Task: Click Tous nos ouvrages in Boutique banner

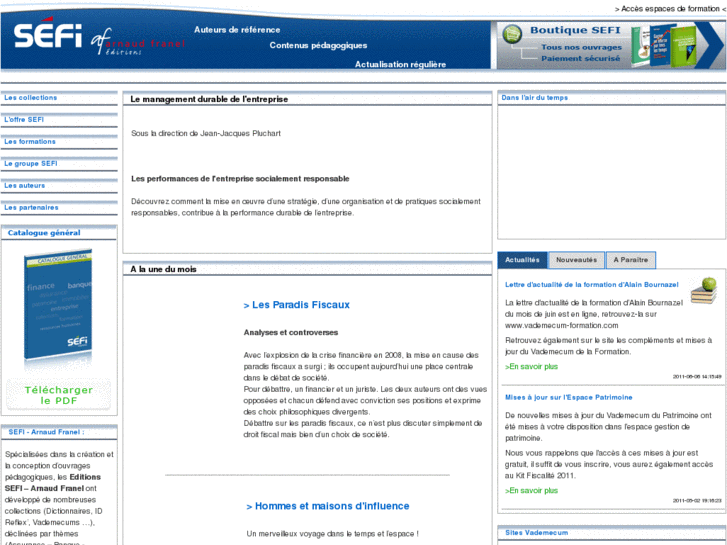Action: pos(581,47)
